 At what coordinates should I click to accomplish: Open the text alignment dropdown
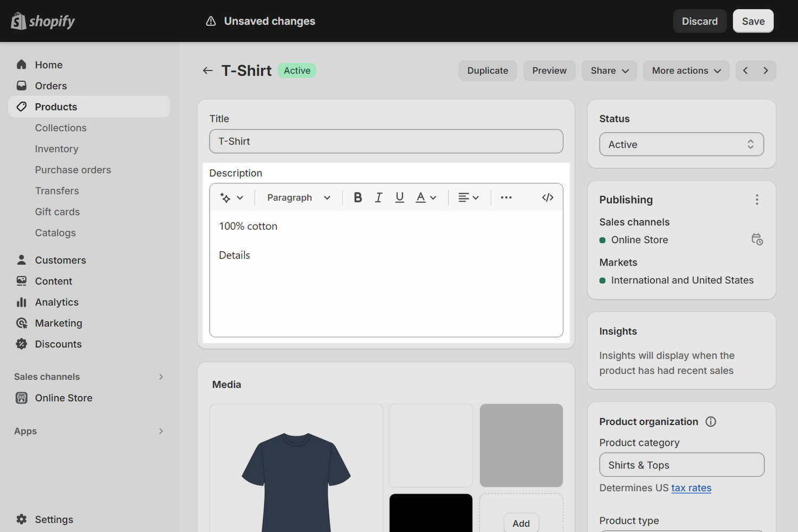[468, 197]
